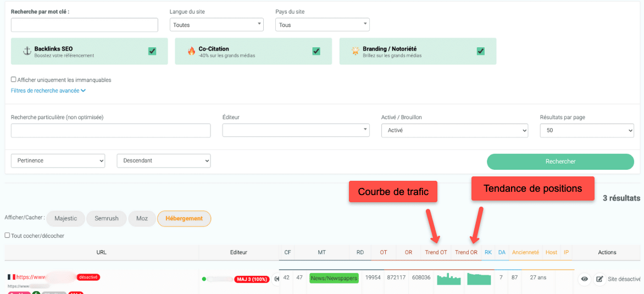The width and height of the screenshot is (644, 294).
Task: Sort by the CF column header
Action: click(x=287, y=253)
